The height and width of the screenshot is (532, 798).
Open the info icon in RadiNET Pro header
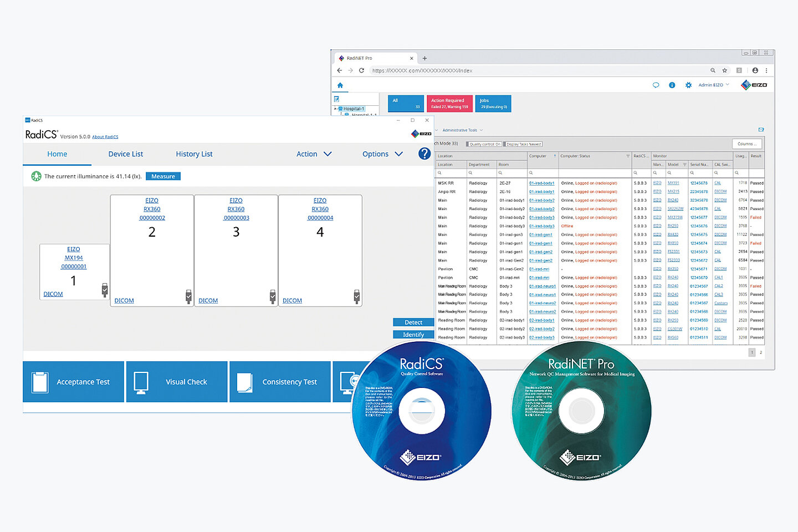tap(672, 85)
